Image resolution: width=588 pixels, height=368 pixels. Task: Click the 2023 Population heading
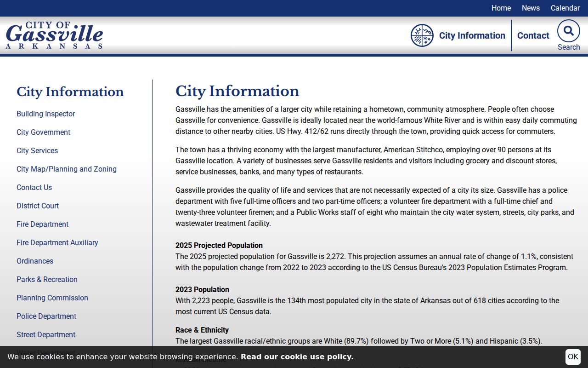tap(202, 289)
